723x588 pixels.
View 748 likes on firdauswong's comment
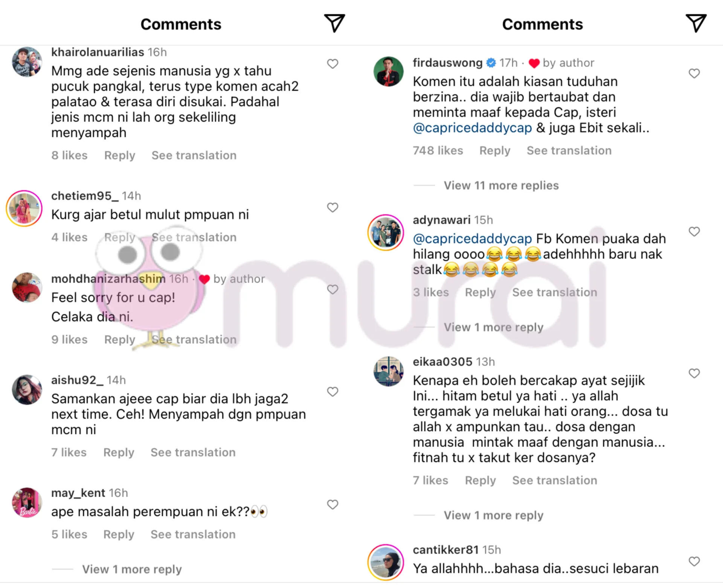pyautogui.click(x=438, y=150)
